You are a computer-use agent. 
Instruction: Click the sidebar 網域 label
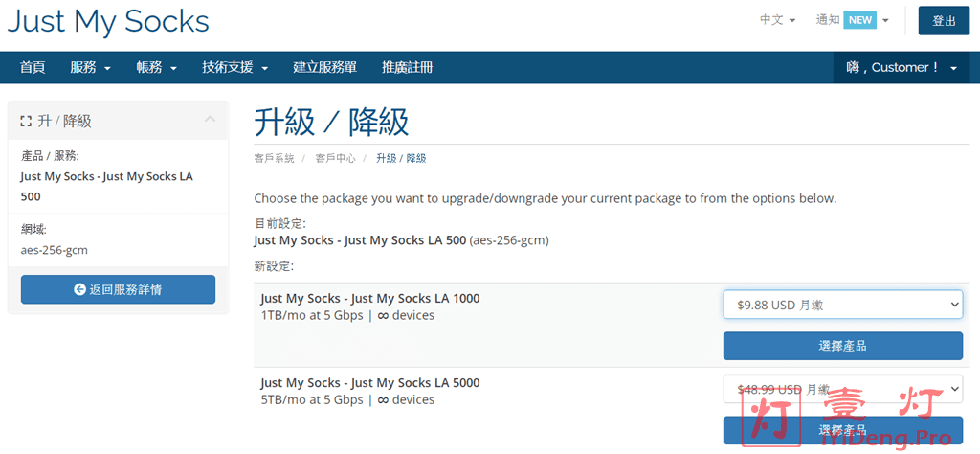(x=33, y=230)
